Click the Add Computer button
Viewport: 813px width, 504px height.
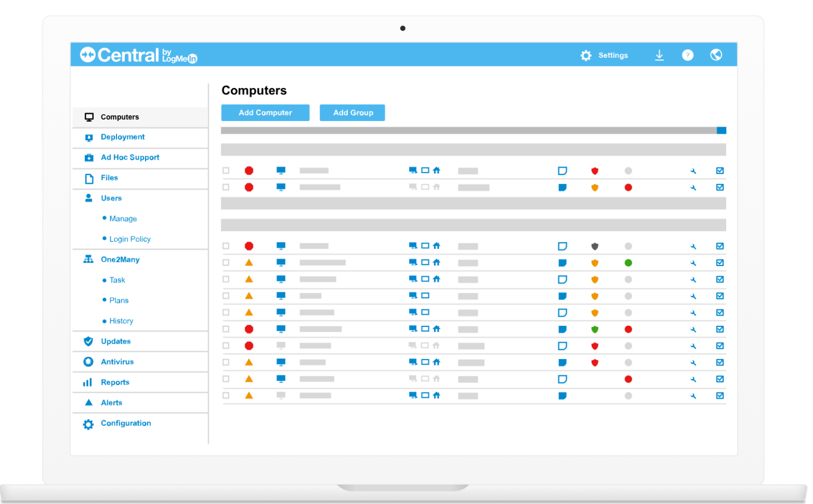(x=265, y=113)
